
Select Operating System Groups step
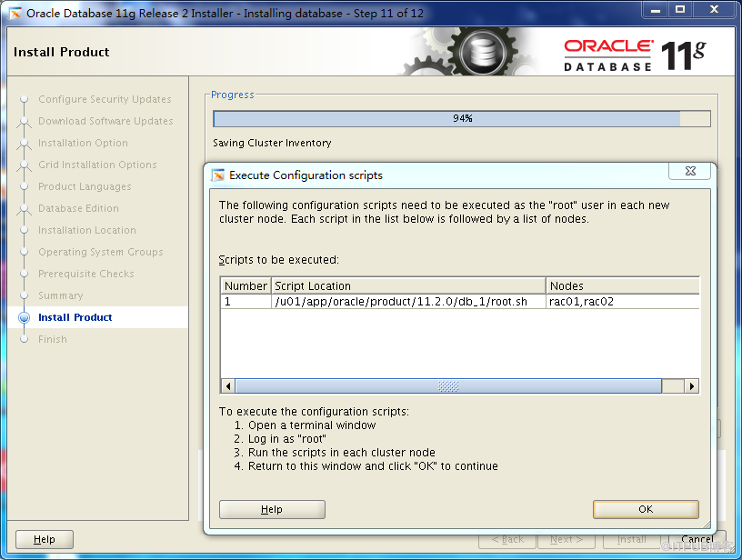tap(101, 252)
